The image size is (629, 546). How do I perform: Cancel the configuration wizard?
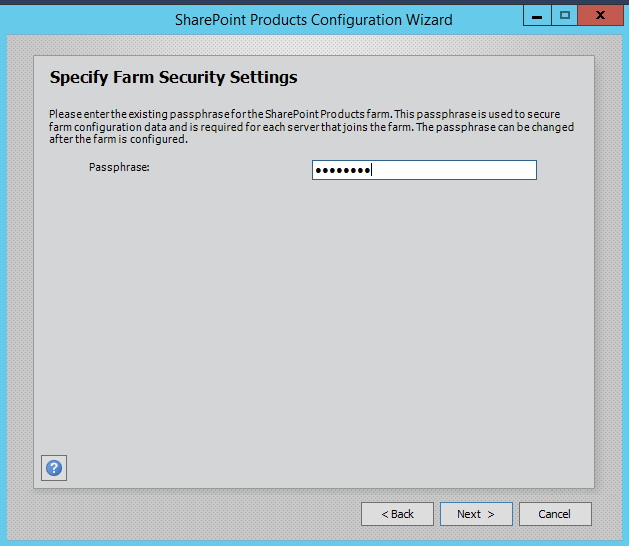tap(555, 514)
